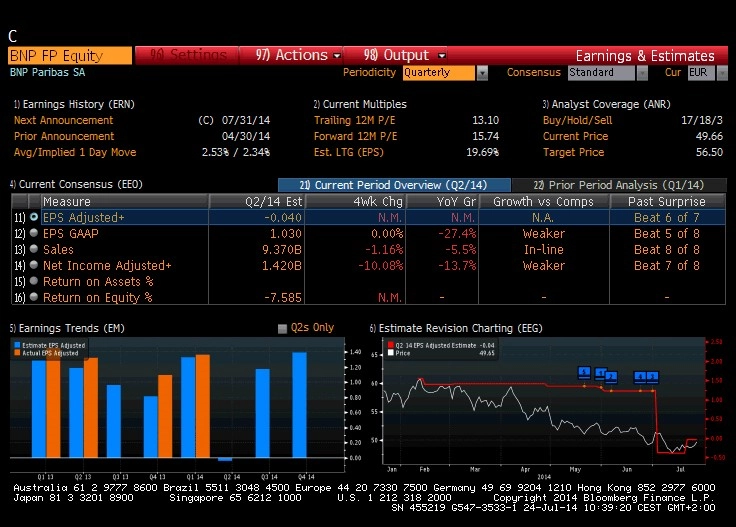Click the white Price legend swatch

click(x=390, y=353)
